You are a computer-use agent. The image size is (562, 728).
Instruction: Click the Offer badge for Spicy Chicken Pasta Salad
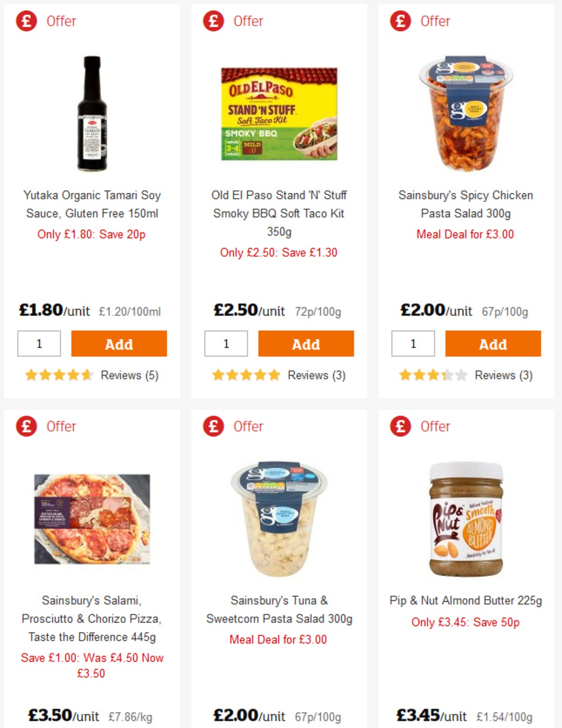pyautogui.click(x=399, y=21)
